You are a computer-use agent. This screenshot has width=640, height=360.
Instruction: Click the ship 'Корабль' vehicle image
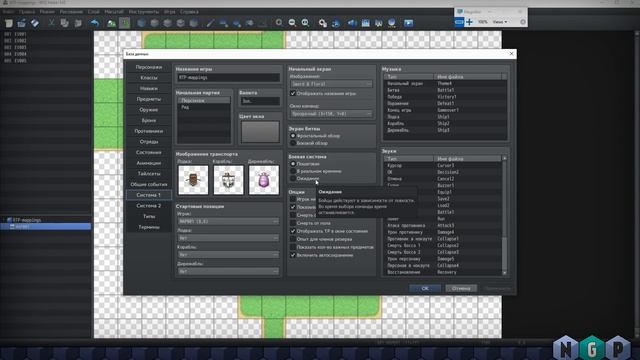click(x=228, y=180)
